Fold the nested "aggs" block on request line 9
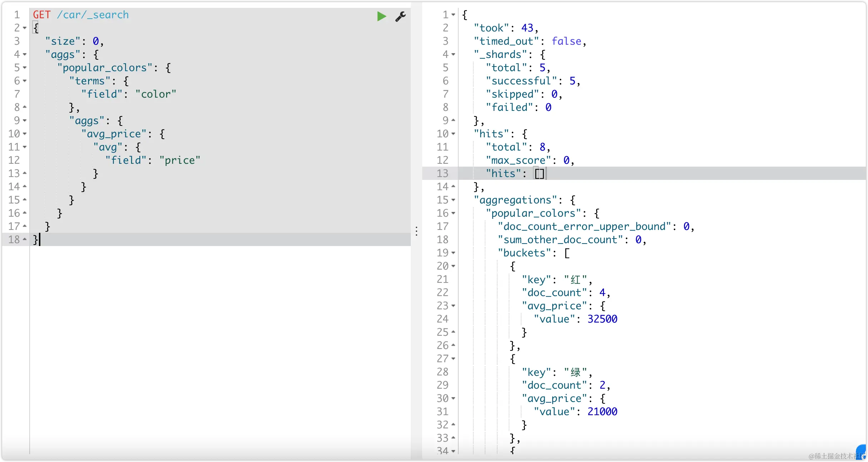Viewport: 868px width, 462px height. [25, 121]
